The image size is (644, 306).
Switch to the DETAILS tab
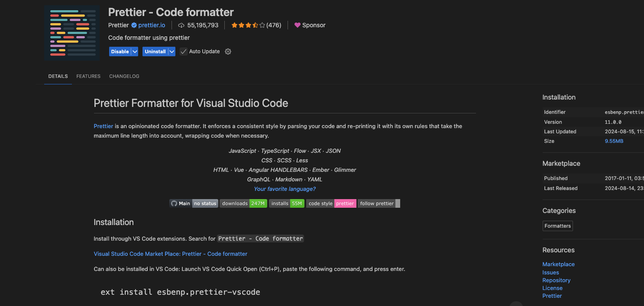coord(58,76)
